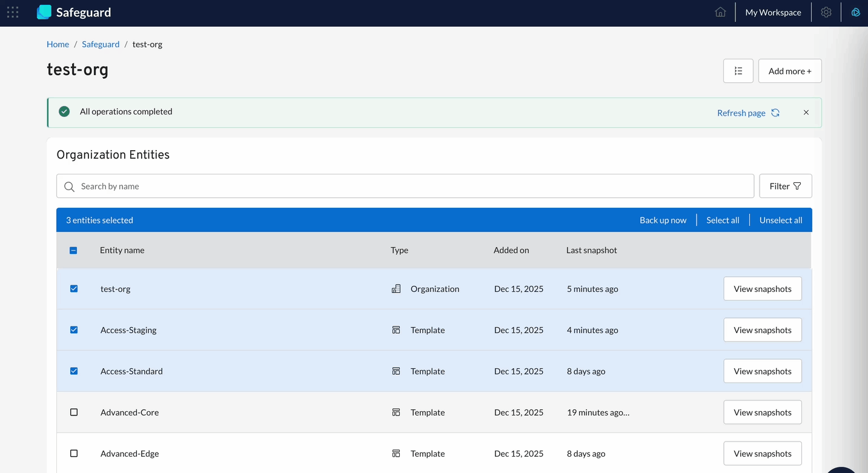This screenshot has width=868, height=473.
Task: Open the apps grid launcher icon
Action: click(13, 12)
